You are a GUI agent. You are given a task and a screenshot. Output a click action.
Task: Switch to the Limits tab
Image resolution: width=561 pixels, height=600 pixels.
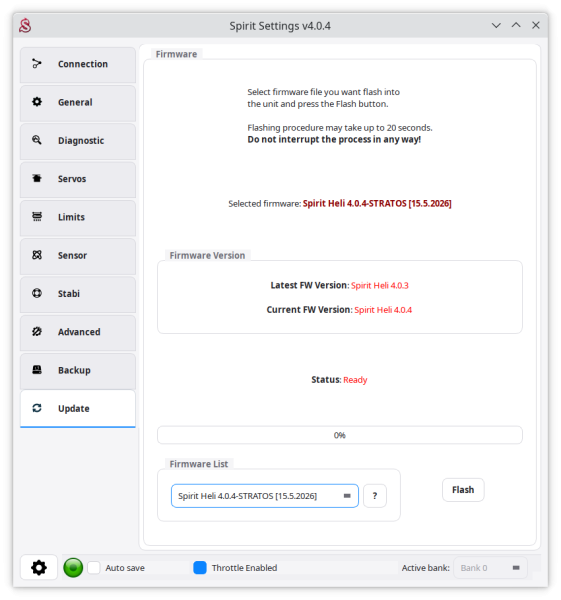click(x=78, y=217)
